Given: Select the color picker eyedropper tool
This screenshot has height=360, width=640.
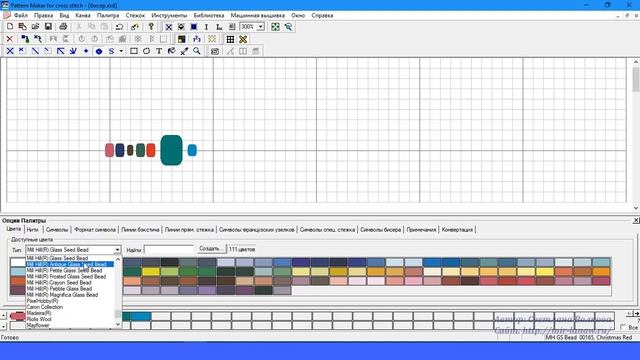Looking at the screenshot, I should click(x=184, y=51).
